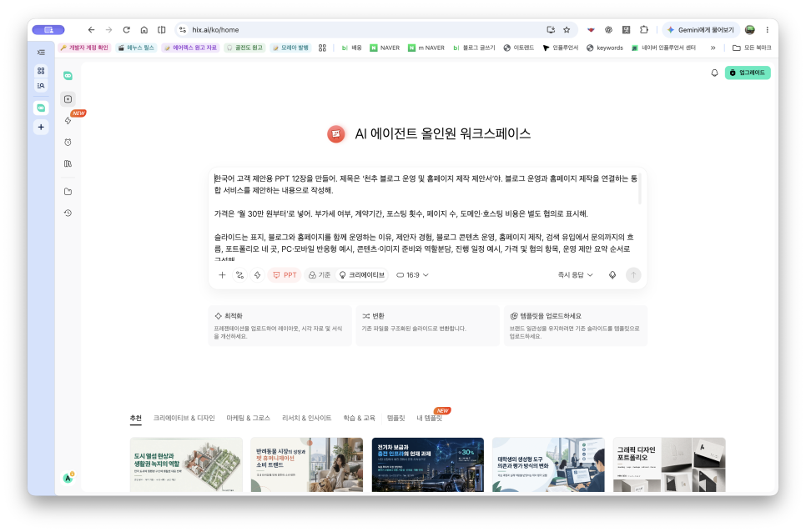Click the HIX chat logo icon in sidebar
This screenshot has height=532, width=806.
(68, 76)
